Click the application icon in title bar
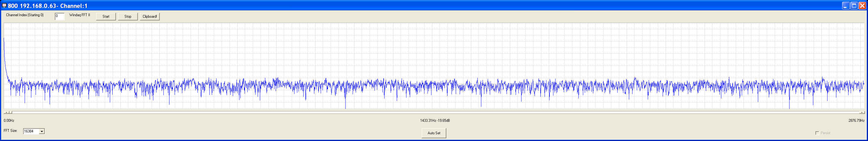This screenshot has width=868, height=141. pyautogui.click(x=4, y=5)
